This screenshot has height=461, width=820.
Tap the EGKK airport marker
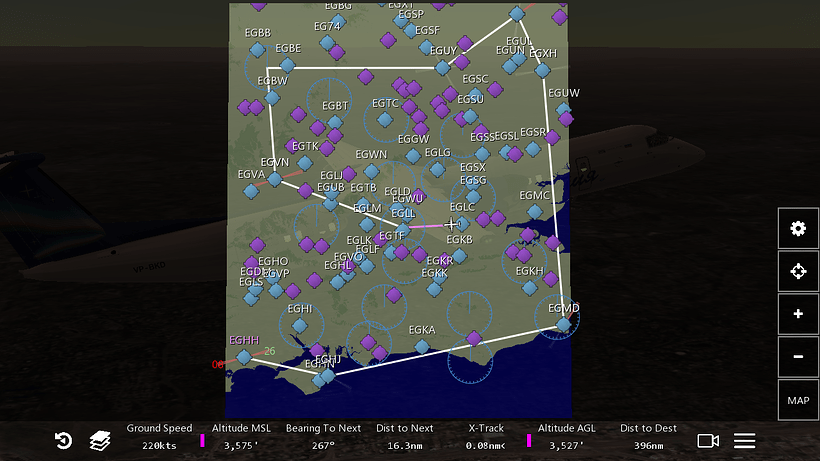pyautogui.click(x=434, y=289)
